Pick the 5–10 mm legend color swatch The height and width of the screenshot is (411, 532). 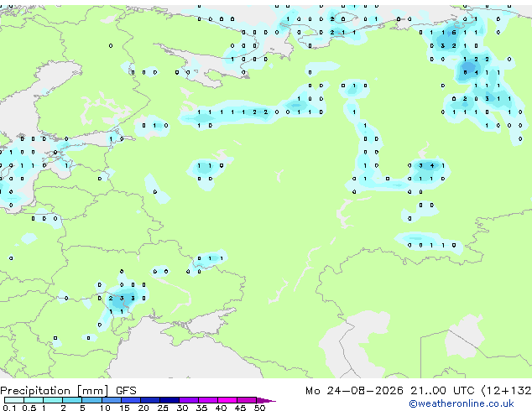coord(91,400)
